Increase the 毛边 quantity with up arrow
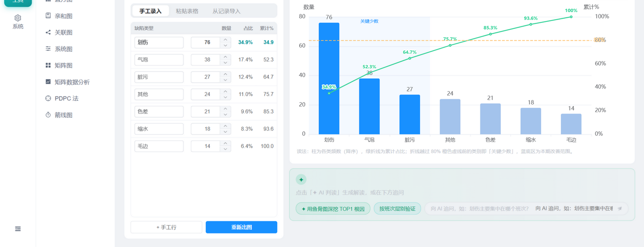The image size is (644, 247). [225, 143]
